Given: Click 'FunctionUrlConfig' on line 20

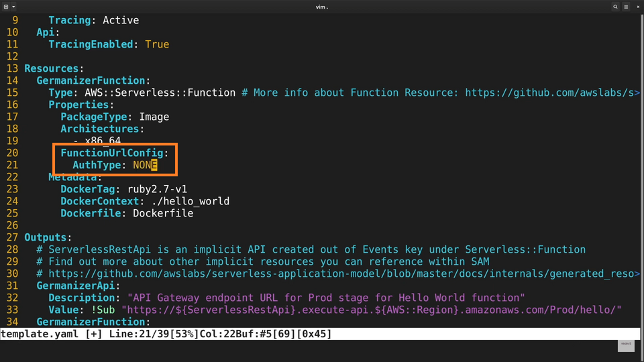Looking at the screenshot, I should [112, 153].
